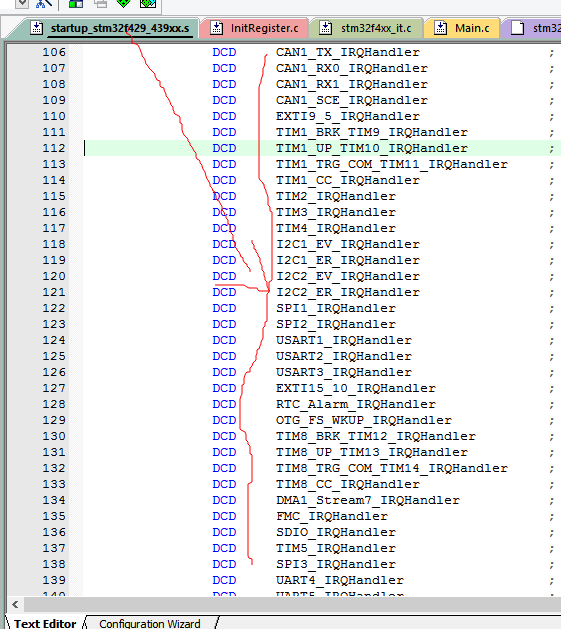The height and width of the screenshot is (629, 561).
Task: Open the target selection dropdown arrow in toolbar
Action: (22, 4)
